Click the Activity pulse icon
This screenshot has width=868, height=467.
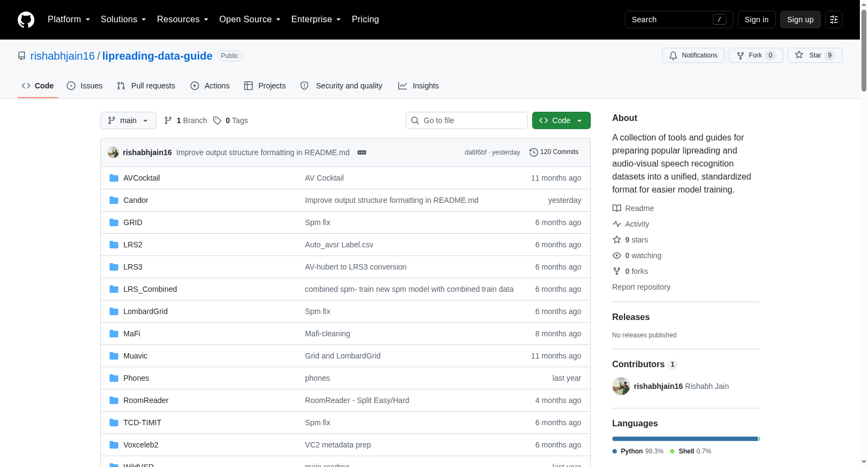[x=617, y=224]
